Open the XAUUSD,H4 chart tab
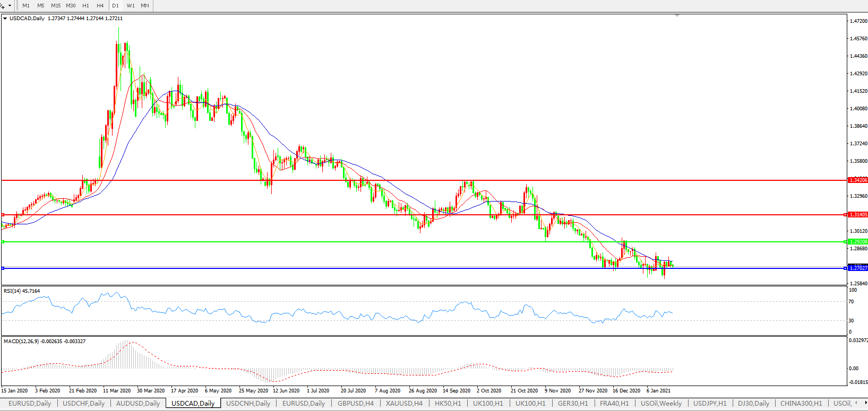This screenshot has width=868, height=411. pos(404,404)
